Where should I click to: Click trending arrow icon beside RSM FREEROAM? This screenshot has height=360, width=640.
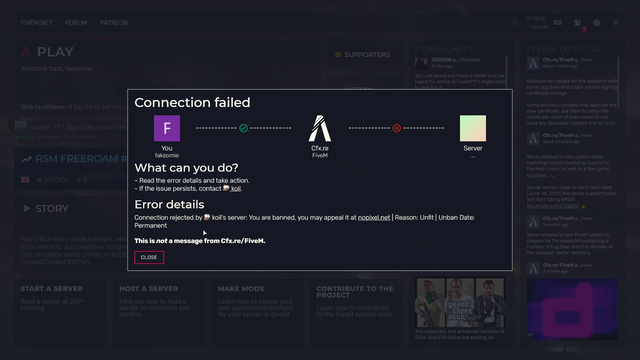(27, 159)
